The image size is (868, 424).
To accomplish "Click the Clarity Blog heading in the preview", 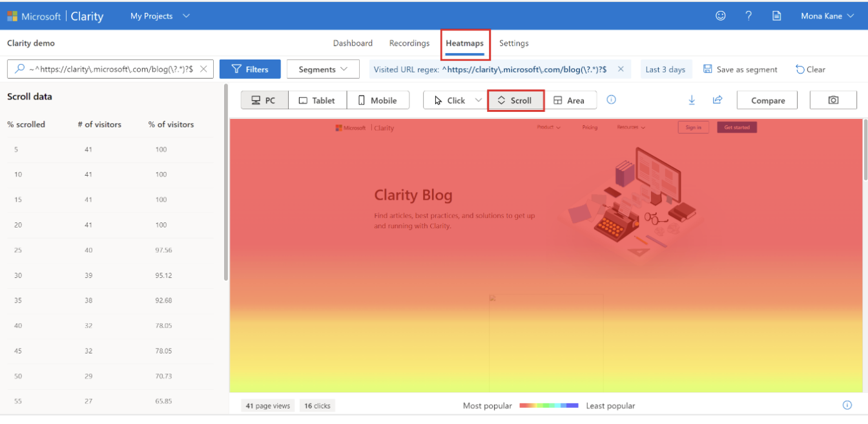I will pos(413,195).
